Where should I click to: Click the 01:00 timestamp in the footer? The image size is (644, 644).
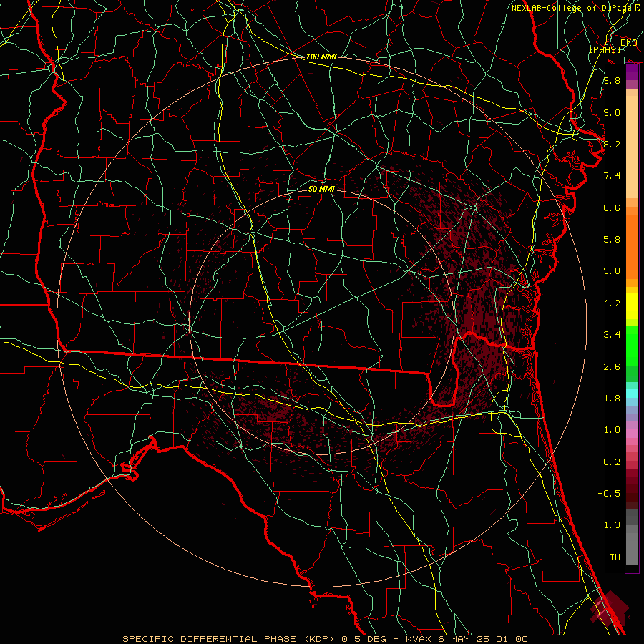[512, 639]
